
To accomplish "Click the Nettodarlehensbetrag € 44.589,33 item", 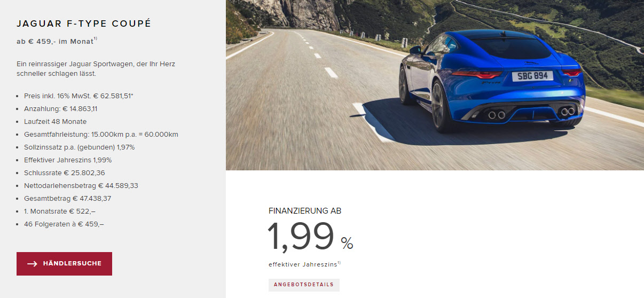I will click(x=81, y=186).
